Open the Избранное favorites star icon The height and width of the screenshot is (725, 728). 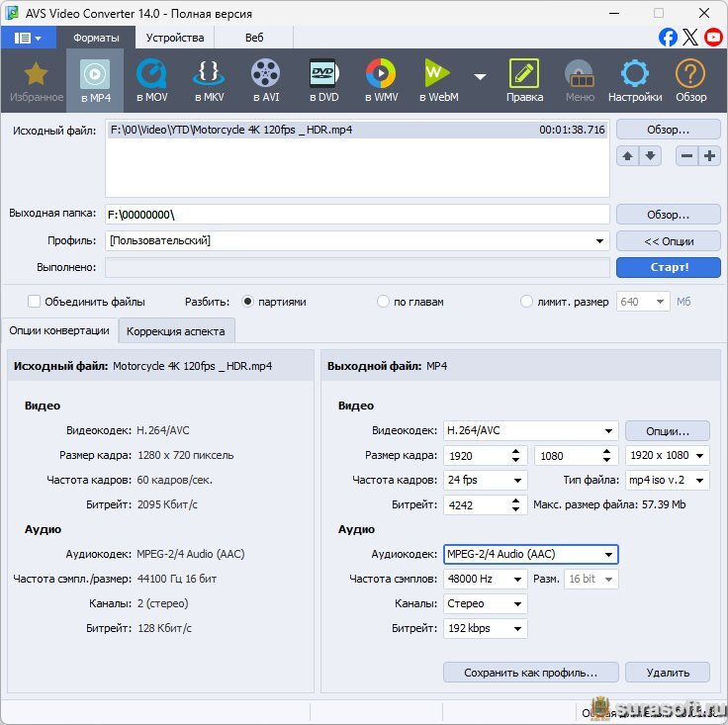(36, 81)
